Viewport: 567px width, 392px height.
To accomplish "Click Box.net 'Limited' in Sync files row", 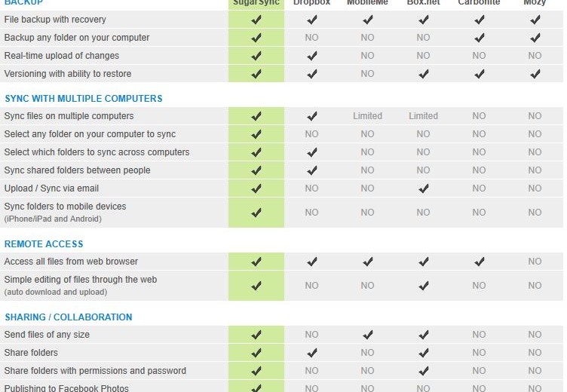I will tap(423, 116).
